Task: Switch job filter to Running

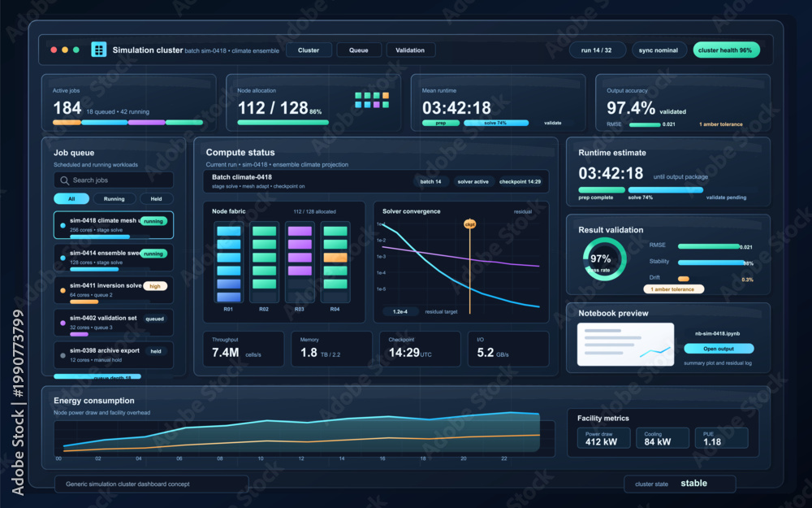Action: [114, 199]
